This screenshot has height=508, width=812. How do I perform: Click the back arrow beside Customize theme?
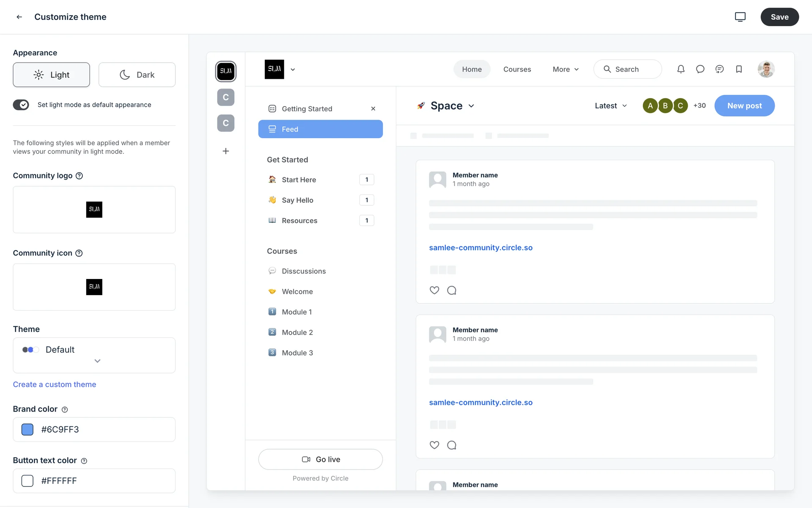coord(19,17)
